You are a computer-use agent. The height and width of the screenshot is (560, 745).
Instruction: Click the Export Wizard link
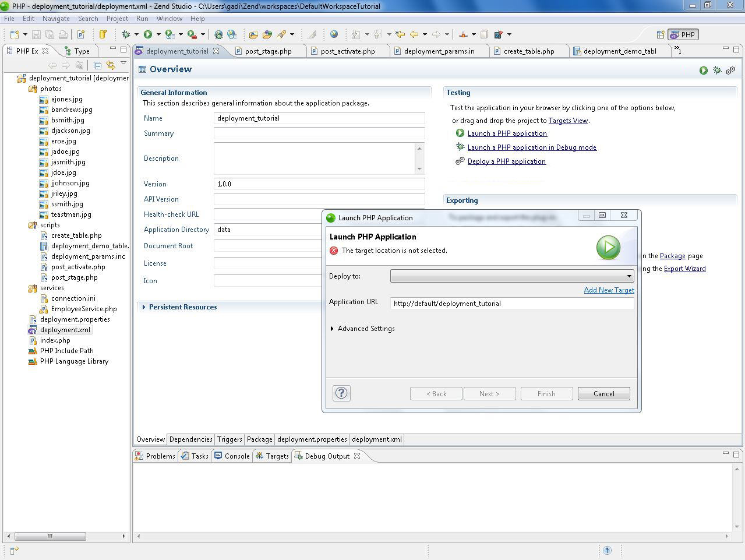pos(685,269)
